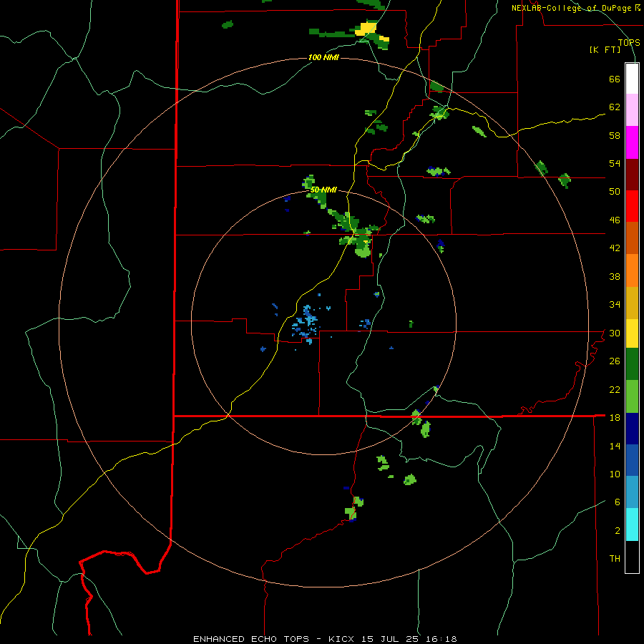Click the black TH threshold swatch

pyautogui.click(x=632, y=557)
